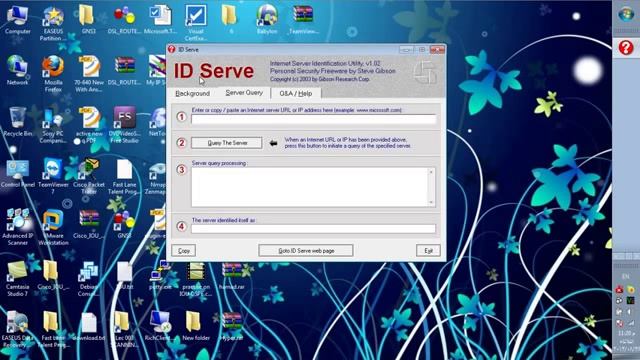Click scroll-up arrow in query processing box
Screen dimensions: 640x360
[x=431, y=172]
